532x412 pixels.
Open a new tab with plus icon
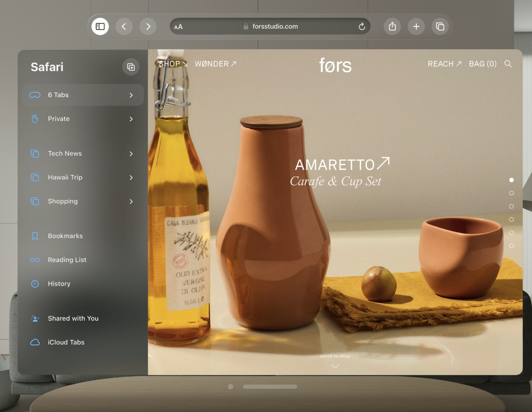[416, 26]
